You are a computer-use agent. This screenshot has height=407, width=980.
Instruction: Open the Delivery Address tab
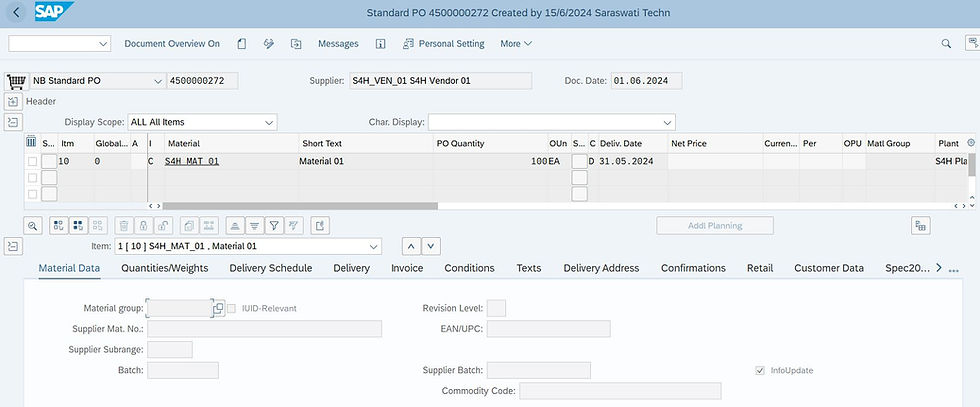[601, 268]
